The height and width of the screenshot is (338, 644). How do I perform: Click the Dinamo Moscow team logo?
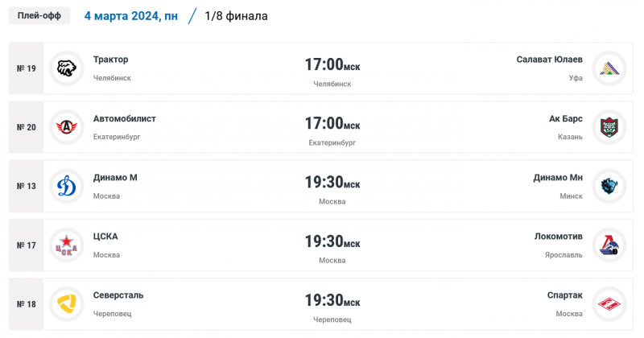(x=66, y=186)
